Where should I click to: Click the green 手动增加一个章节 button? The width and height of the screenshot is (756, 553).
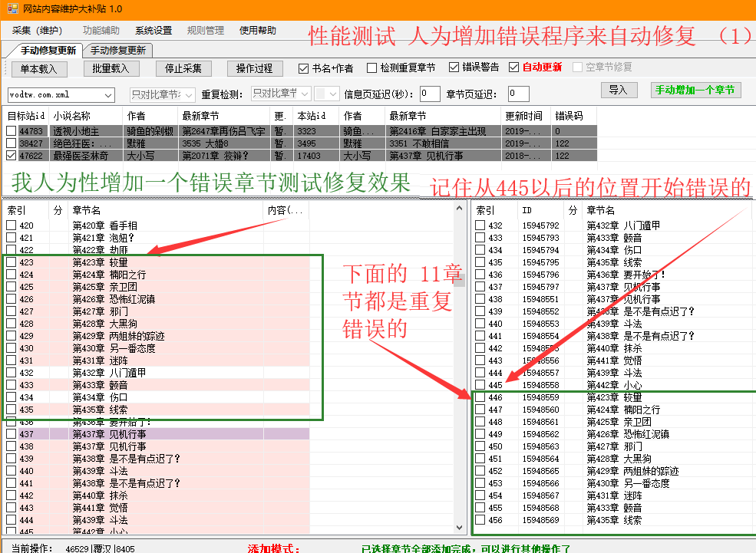[x=696, y=91]
